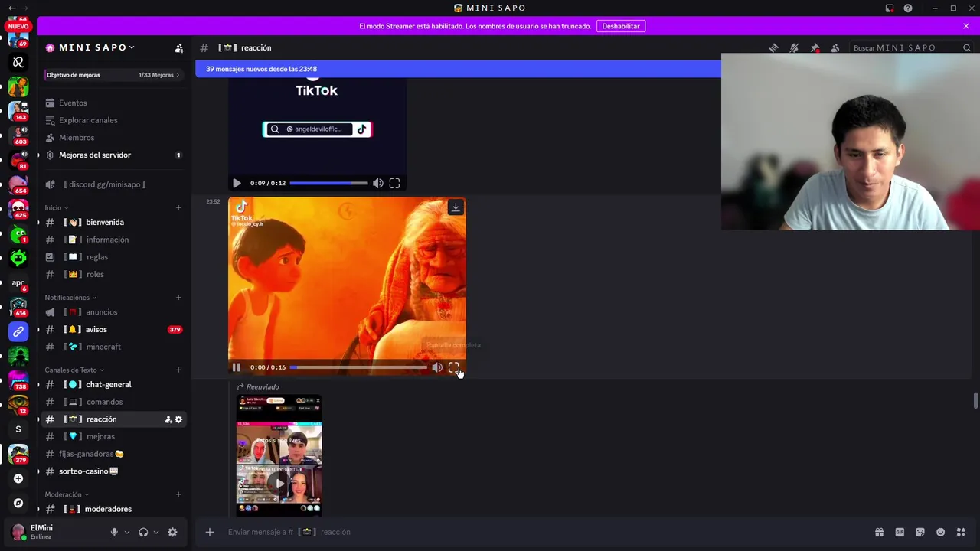This screenshot has height=551, width=980.
Task: Click the search field Buscar MINI SAPO
Action: tap(911, 47)
